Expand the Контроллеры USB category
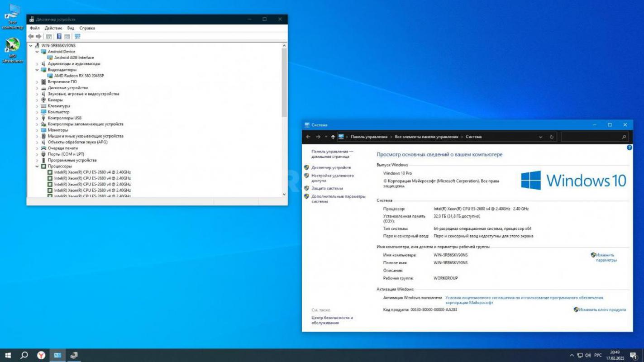The height and width of the screenshot is (362, 644). click(x=37, y=118)
